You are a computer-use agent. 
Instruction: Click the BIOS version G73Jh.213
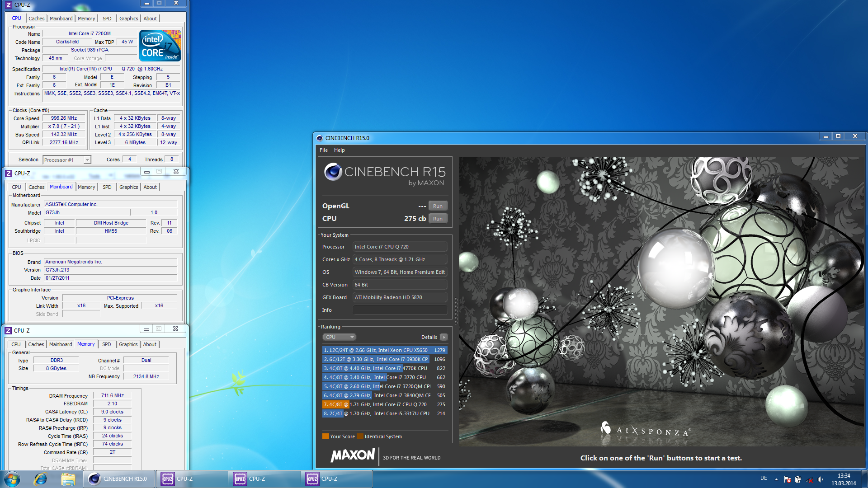(x=111, y=270)
